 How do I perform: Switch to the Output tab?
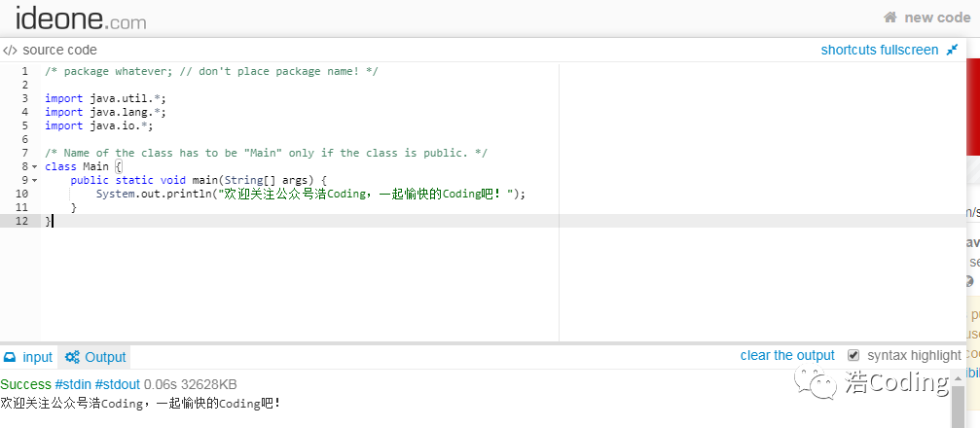click(x=105, y=357)
